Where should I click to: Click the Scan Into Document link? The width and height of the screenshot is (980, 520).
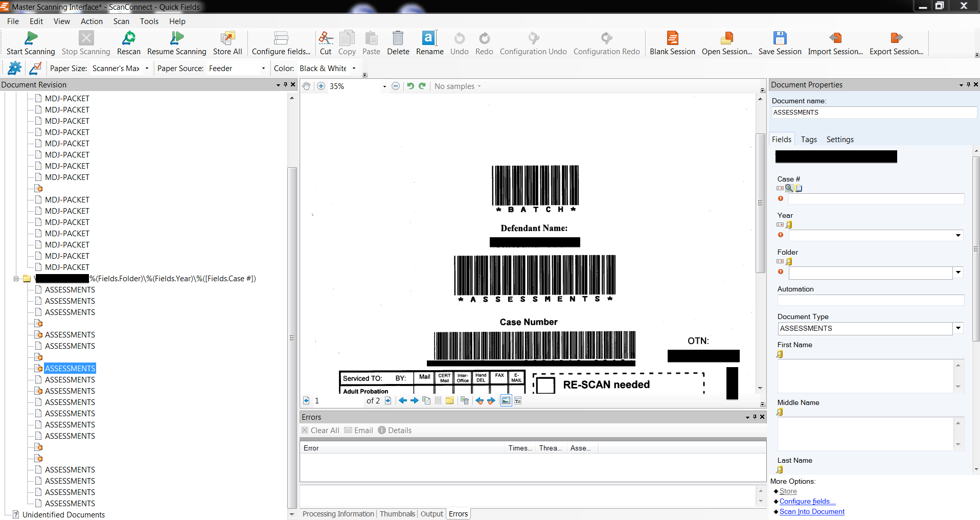[812, 512]
